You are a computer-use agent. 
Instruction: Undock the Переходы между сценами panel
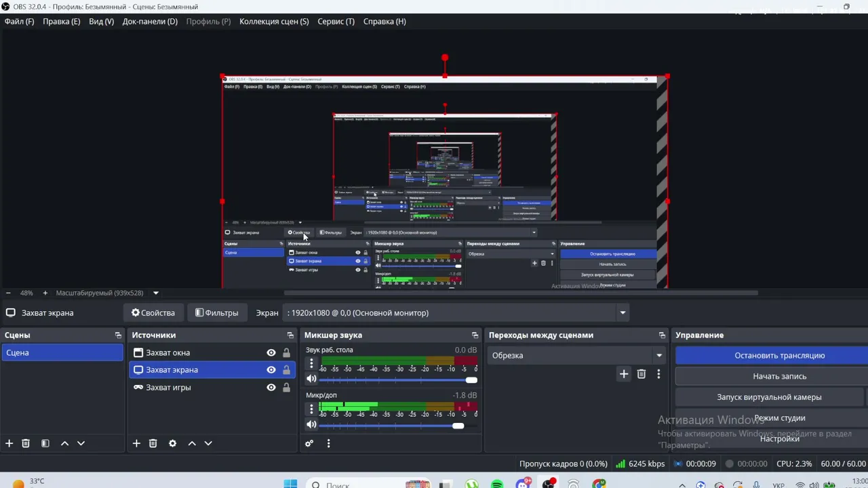pyautogui.click(x=662, y=335)
